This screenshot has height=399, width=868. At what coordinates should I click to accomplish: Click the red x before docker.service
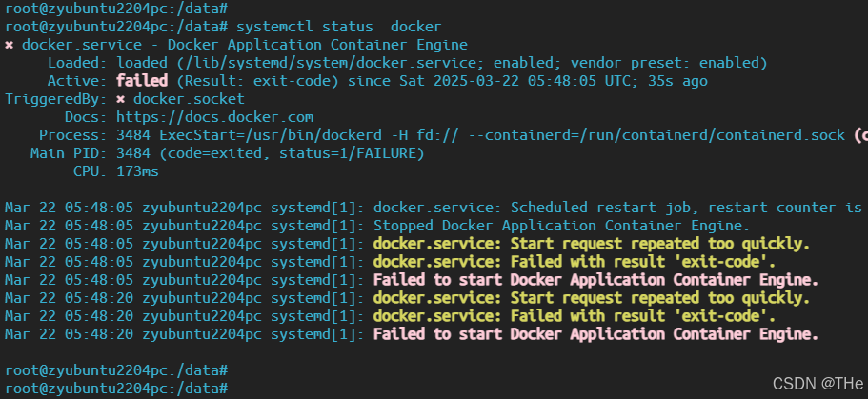9,45
